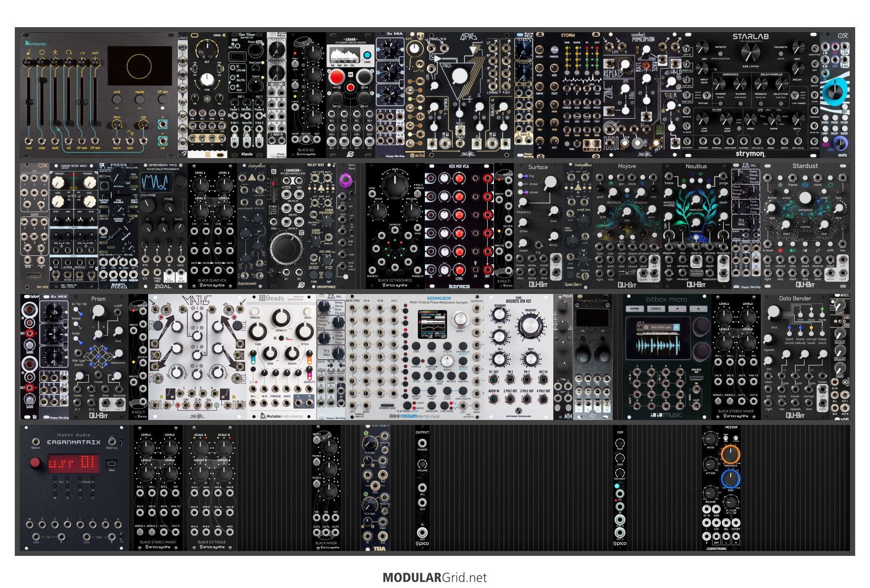870x588 pixels.
Task: Adjust the polygogo roll slider
Action: [x=68, y=102]
